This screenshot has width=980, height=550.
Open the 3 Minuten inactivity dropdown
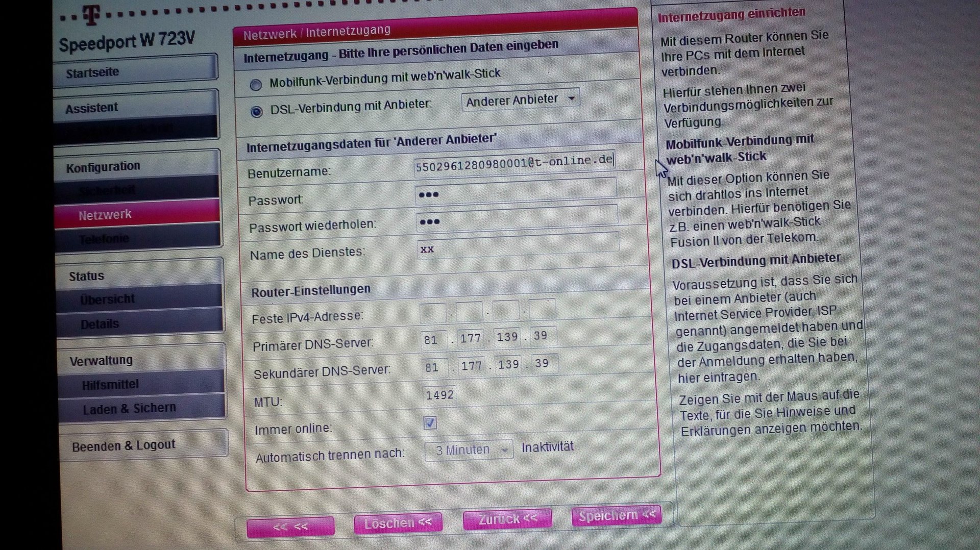pos(469,450)
